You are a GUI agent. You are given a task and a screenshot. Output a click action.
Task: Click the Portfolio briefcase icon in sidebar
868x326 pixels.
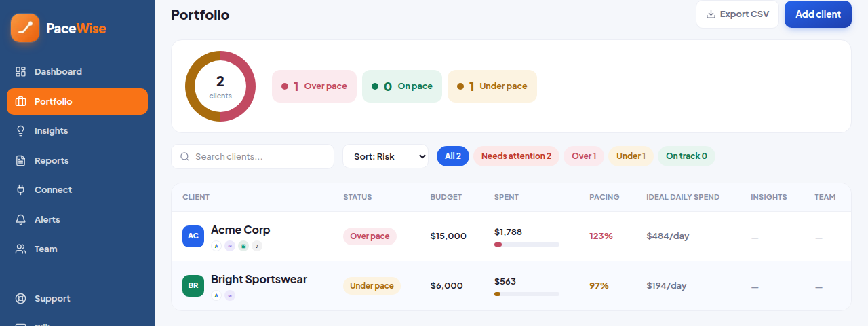(x=21, y=101)
